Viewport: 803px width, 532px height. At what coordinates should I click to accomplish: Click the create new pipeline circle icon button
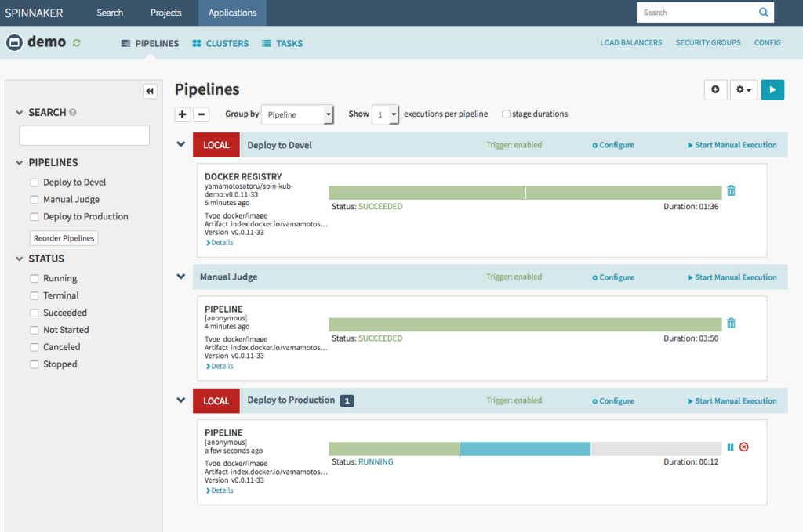715,89
